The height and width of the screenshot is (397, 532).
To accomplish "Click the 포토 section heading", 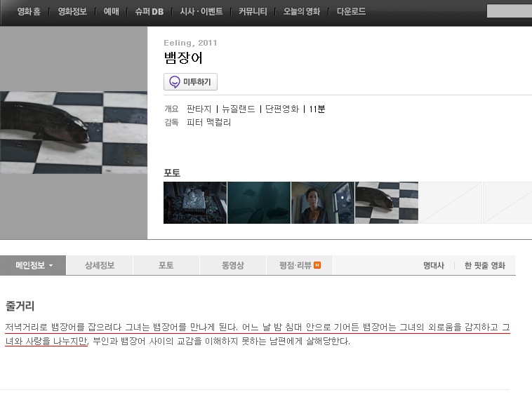I will [172, 173].
